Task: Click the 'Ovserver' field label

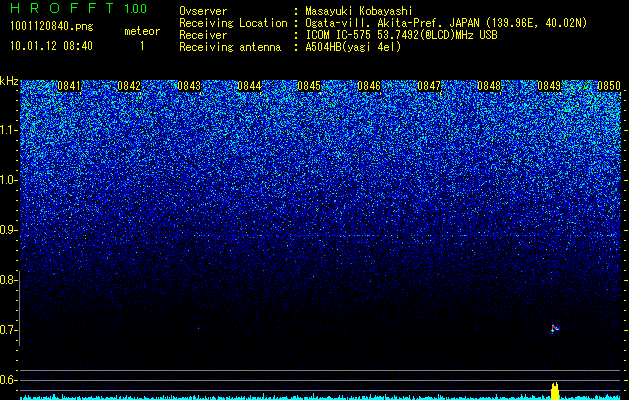Action: [x=203, y=11]
